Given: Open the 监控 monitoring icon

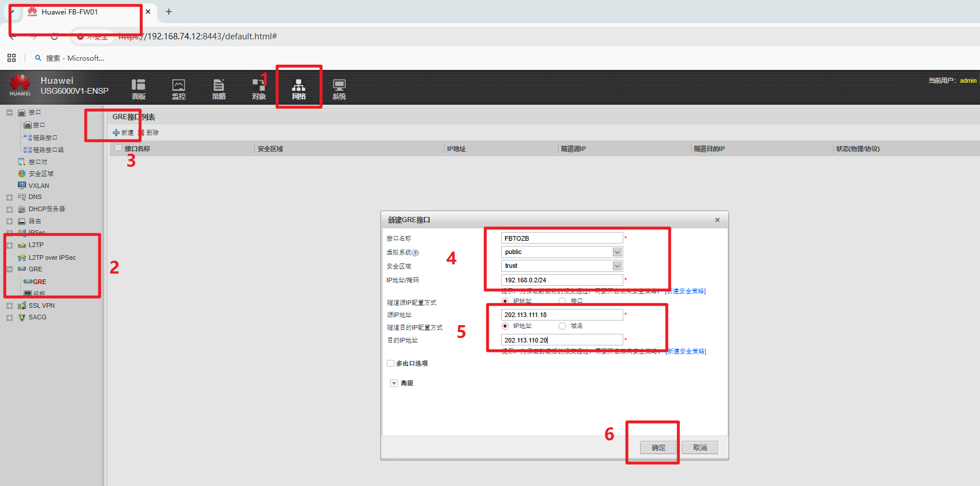Looking at the screenshot, I should point(179,89).
